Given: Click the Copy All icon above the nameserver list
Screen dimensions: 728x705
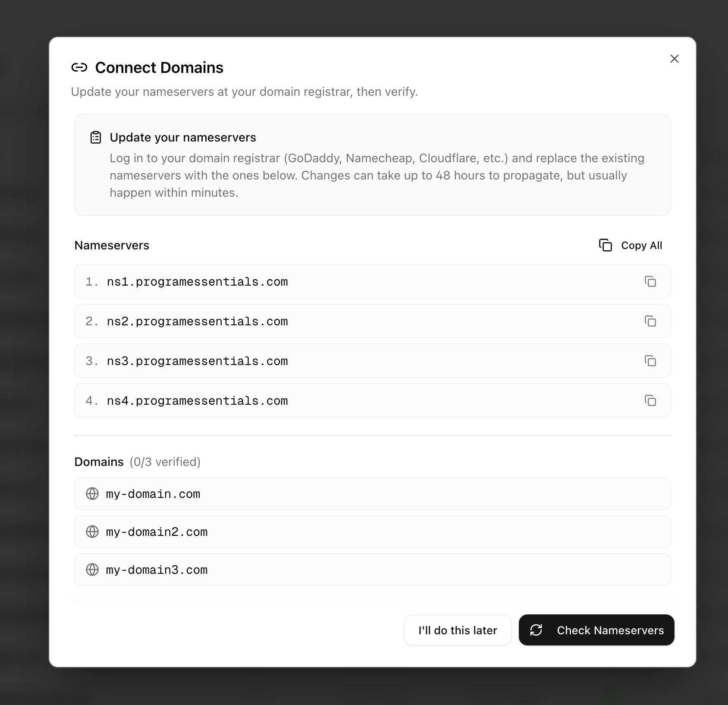Looking at the screenshot, I should click(x=606, y=245).
